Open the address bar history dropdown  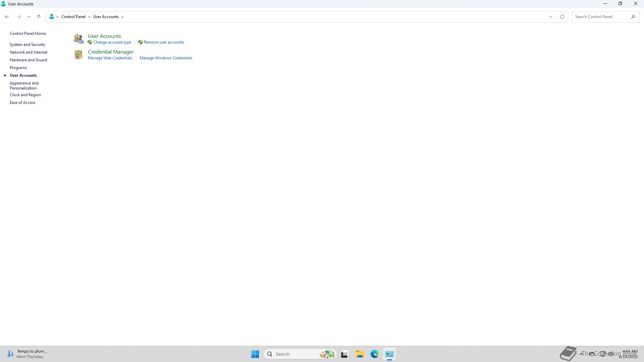pos(550,17)
